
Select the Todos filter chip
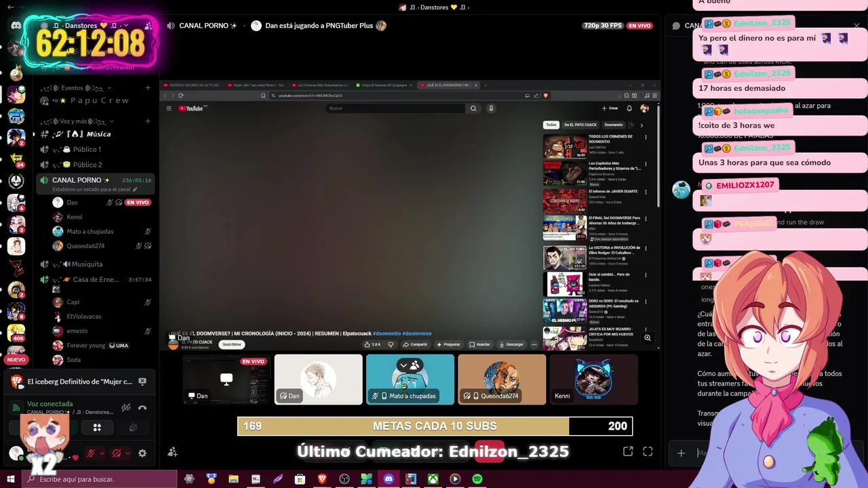(551, 125)
